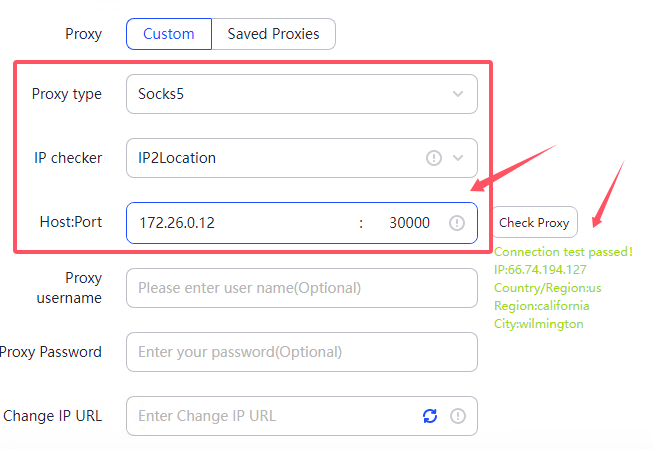
Task: Open the Socks5 proxy type dropdown
Action: (x=290, y=95)
